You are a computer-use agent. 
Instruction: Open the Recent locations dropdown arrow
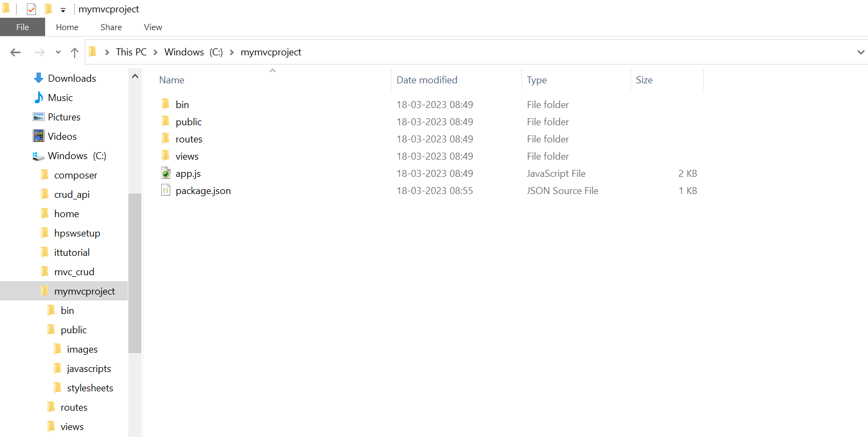point(58,52)
